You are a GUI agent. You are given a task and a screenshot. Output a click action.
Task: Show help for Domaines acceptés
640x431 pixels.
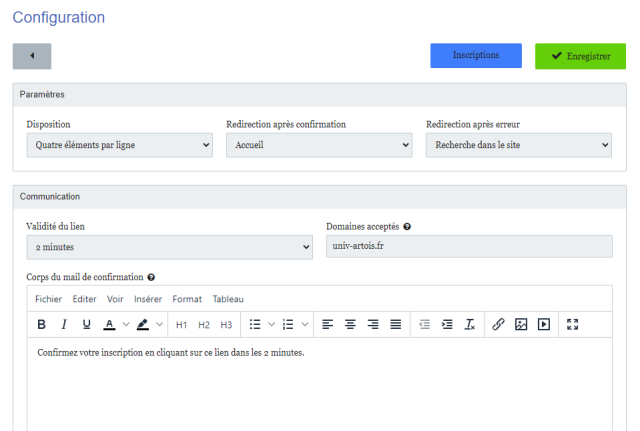[x=407, y=227]
